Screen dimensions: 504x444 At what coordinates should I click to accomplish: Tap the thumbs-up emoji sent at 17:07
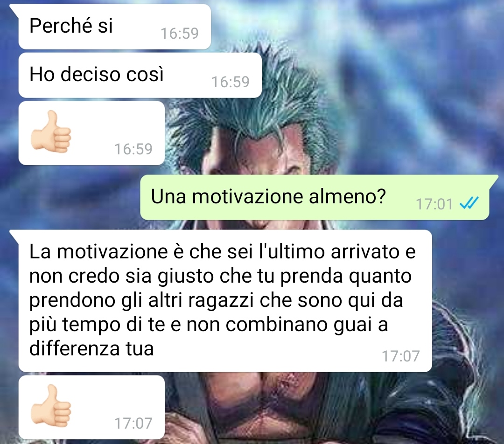point(51,406)
